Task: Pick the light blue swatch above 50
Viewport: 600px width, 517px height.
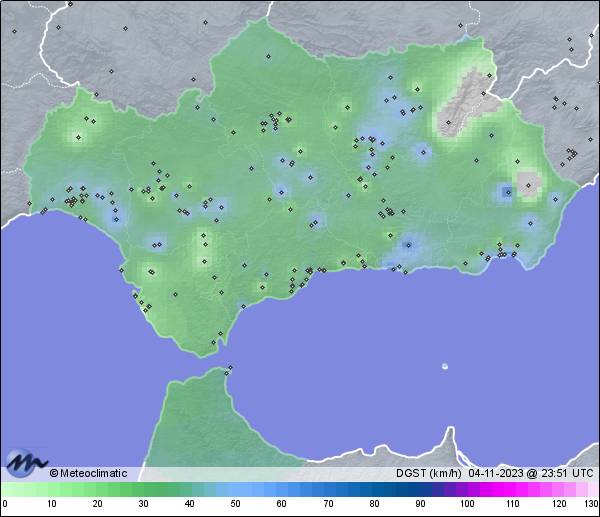Action: pos(235,489)
